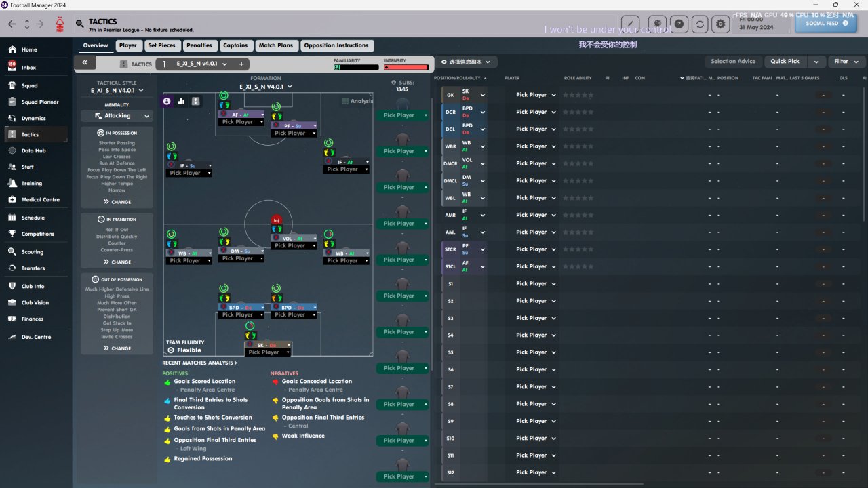Viewport: 868px width, 488px height.
Task: Click Change under Out of Possession
Action: [117, 348]
